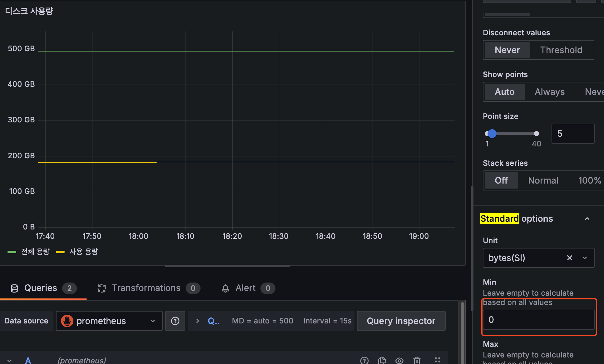
Task: Duplicate query A with the copy icon
Action: (382, 360)
